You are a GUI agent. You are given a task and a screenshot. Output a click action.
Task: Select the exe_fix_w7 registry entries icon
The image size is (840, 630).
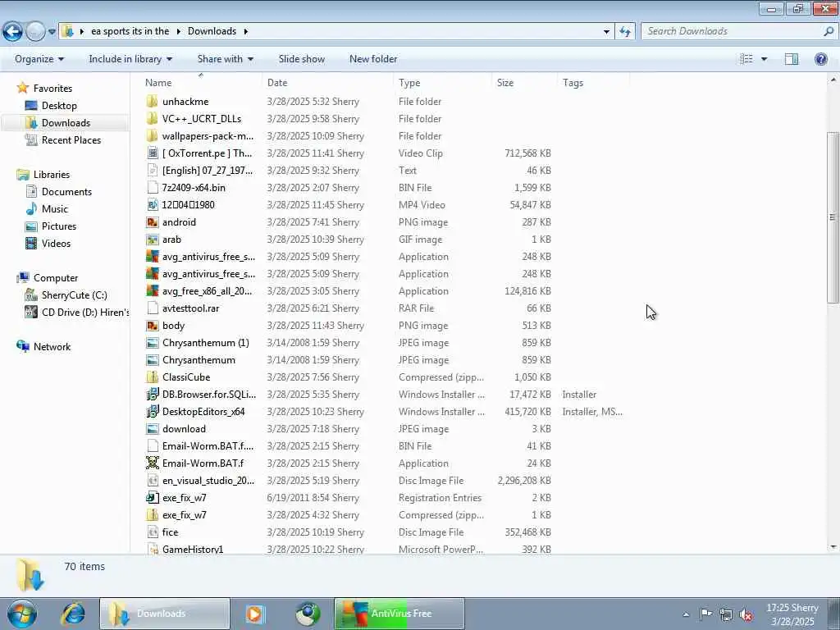click(x=153, y=498)
